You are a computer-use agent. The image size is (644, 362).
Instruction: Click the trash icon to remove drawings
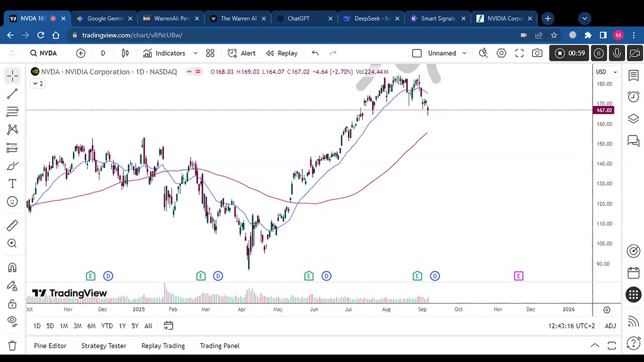pyautogui.click(x=13, y=346)
